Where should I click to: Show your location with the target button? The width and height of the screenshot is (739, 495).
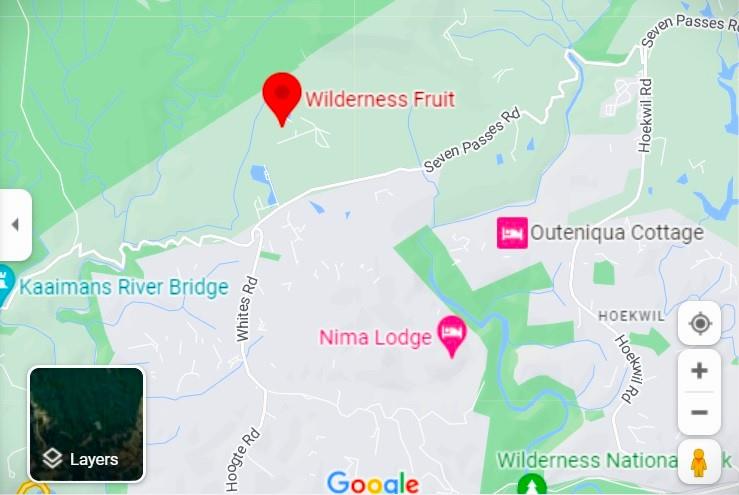(699, 323)
